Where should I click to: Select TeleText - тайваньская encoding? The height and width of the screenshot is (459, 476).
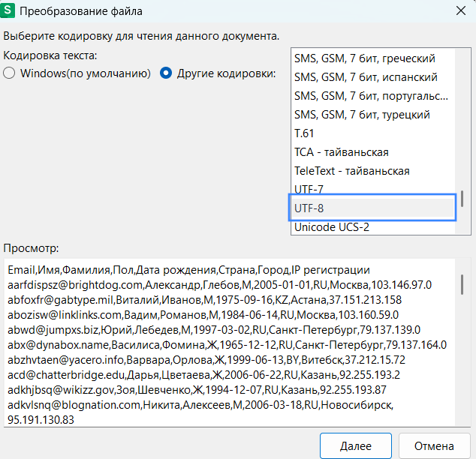[351, 171]
